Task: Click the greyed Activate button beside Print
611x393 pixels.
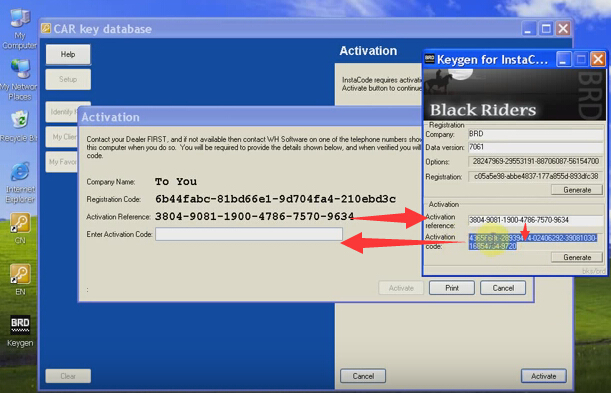Action: 401,288
